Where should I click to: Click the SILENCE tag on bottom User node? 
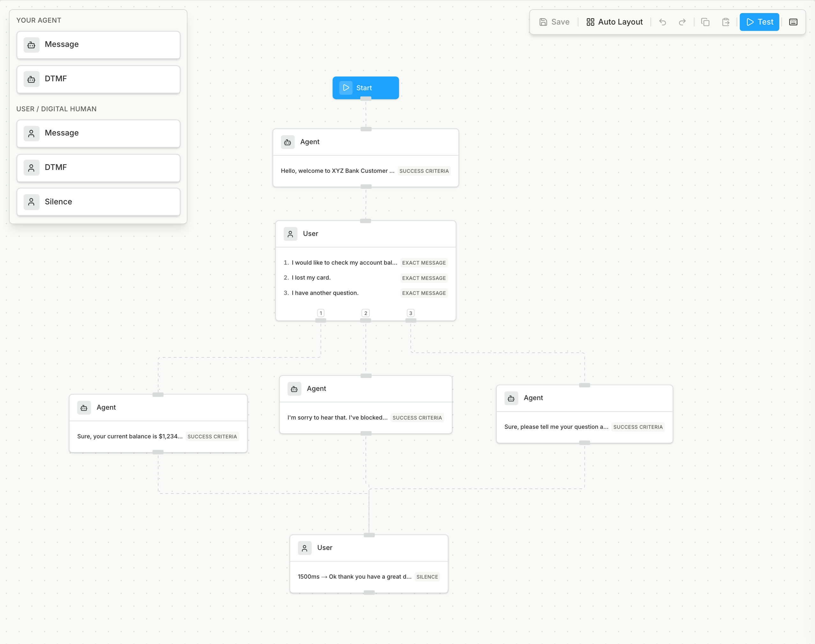click(x=427, y=577)
